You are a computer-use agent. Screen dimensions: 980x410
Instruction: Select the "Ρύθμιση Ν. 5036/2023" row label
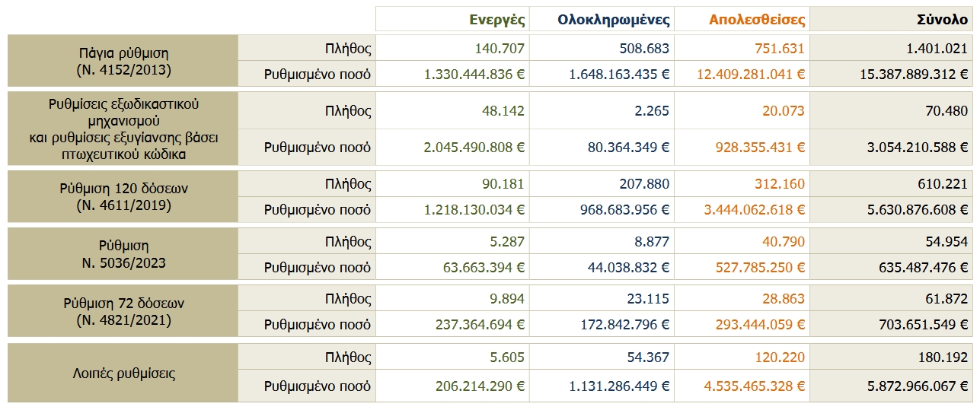point(123,254)
